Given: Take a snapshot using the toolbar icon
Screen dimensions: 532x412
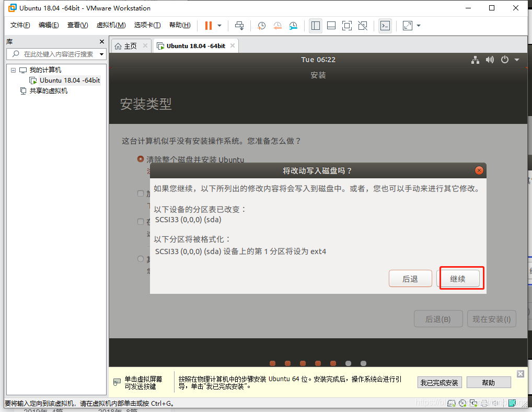Looking at the screenshot, I should tap(261, 26).
